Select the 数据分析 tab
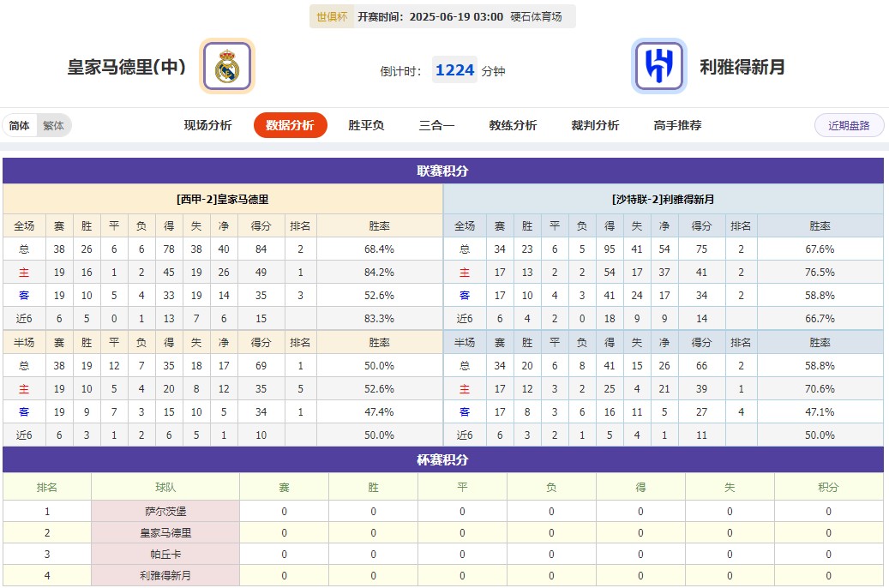Viewport: 889px width, 588px height. (x=290, y=124)
